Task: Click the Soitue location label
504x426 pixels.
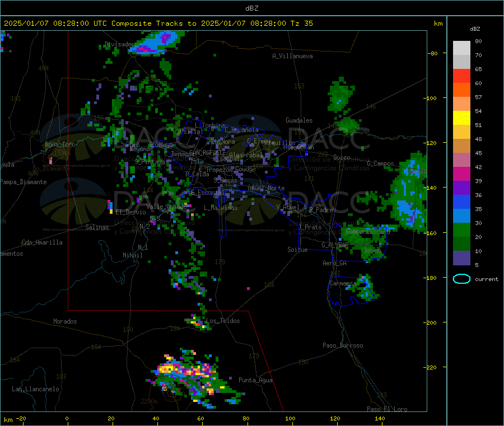Action: pyautogui.click(x=297, y=249)
